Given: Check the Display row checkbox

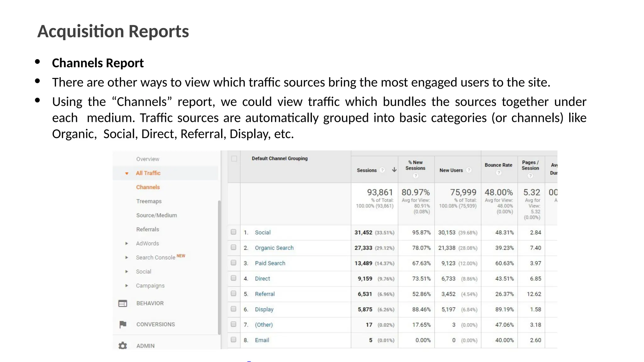Looking at the screenshot, I should (x=233, y=309).
